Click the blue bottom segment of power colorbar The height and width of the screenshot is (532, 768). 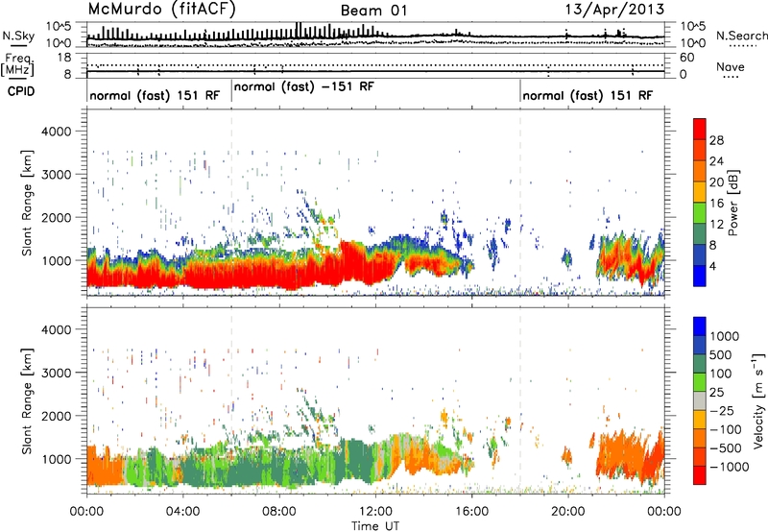pos(700,276)
